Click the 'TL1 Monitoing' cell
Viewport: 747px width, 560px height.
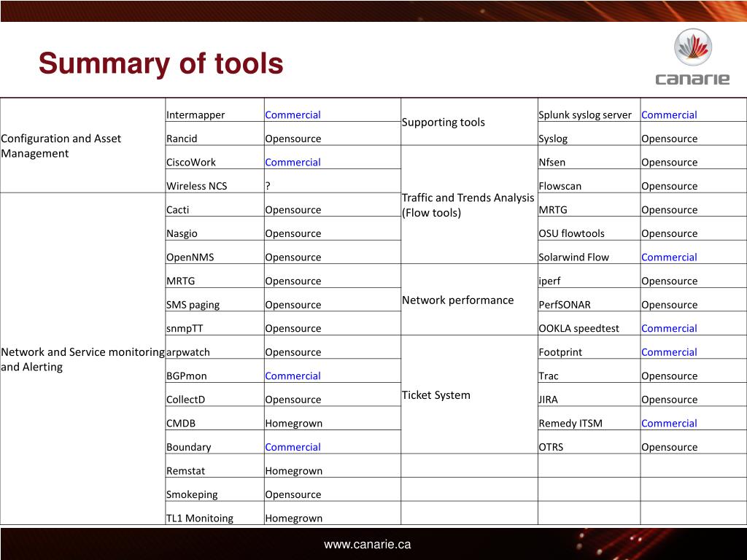[x=215, y=513]
